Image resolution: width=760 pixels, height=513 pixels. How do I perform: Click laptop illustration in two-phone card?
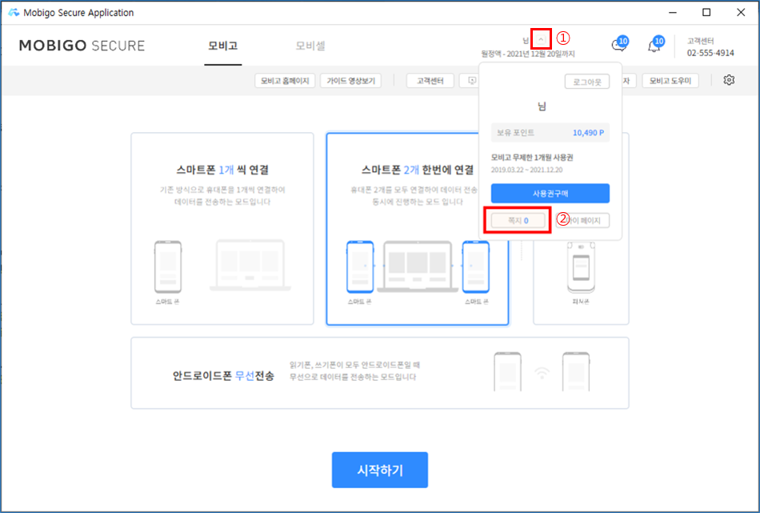(x=417, y=267)
